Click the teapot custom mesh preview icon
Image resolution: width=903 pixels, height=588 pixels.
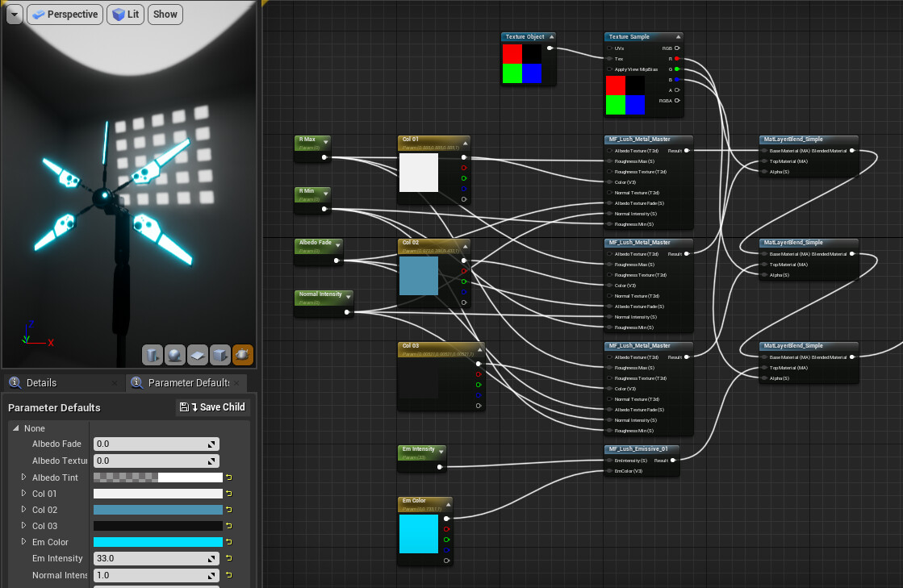[242, 355]
